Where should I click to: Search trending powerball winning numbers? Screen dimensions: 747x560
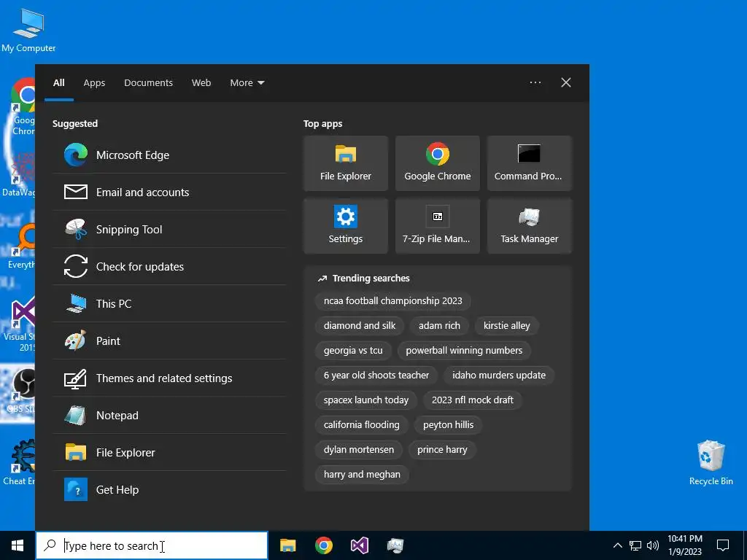(464, 351)
